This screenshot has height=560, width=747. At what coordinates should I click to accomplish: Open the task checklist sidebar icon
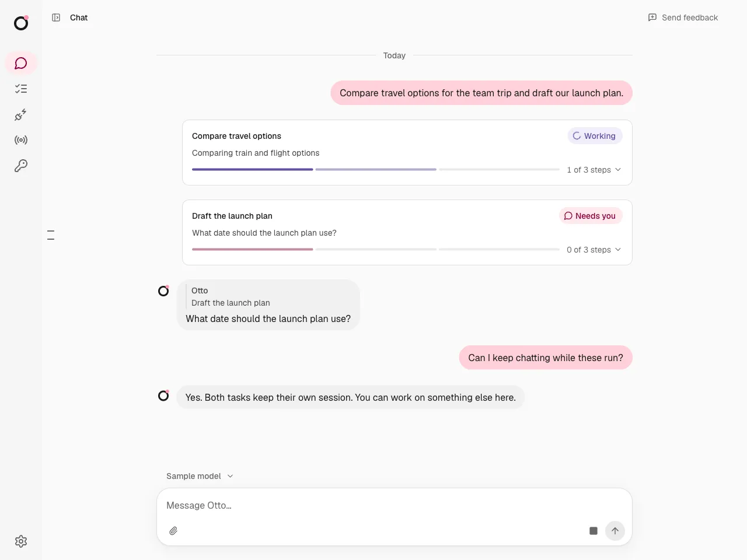coord(21,89)
